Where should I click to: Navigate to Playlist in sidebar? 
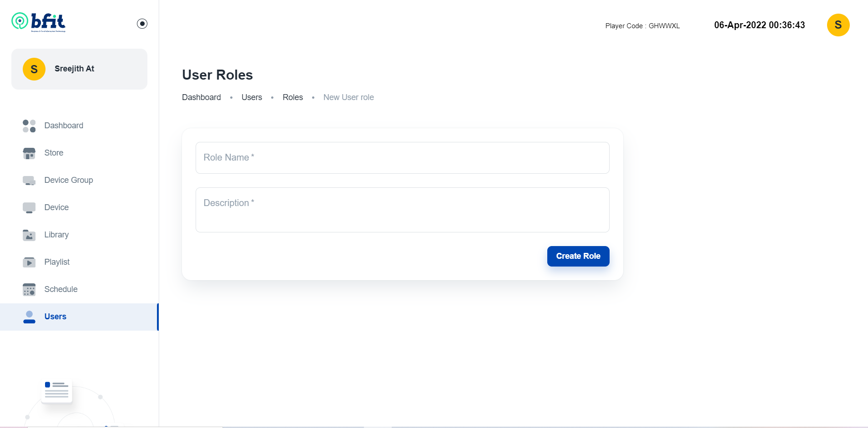(79, 262)
